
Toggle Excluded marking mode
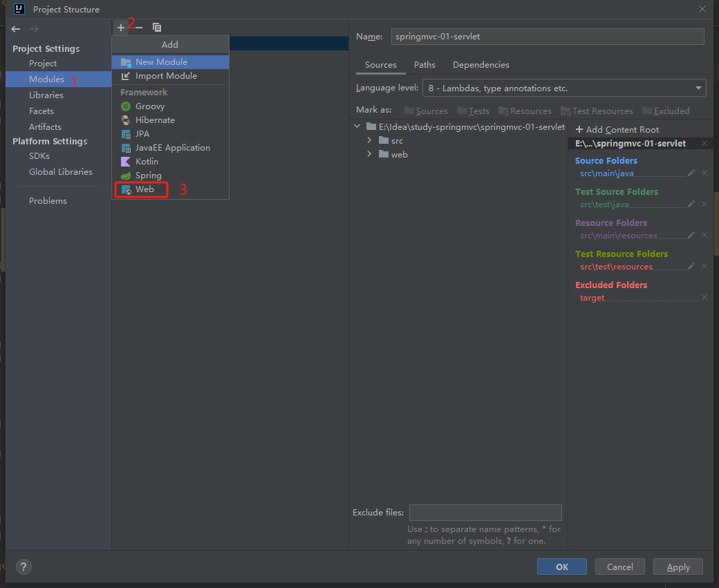pyautogui.click(x=671, y=111)
